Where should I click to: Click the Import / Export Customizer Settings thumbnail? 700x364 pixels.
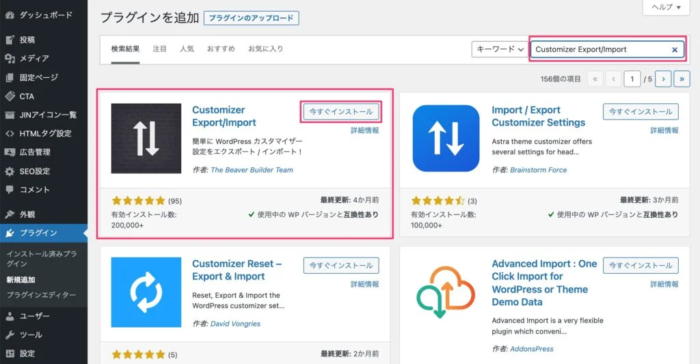tap(446, 138)
